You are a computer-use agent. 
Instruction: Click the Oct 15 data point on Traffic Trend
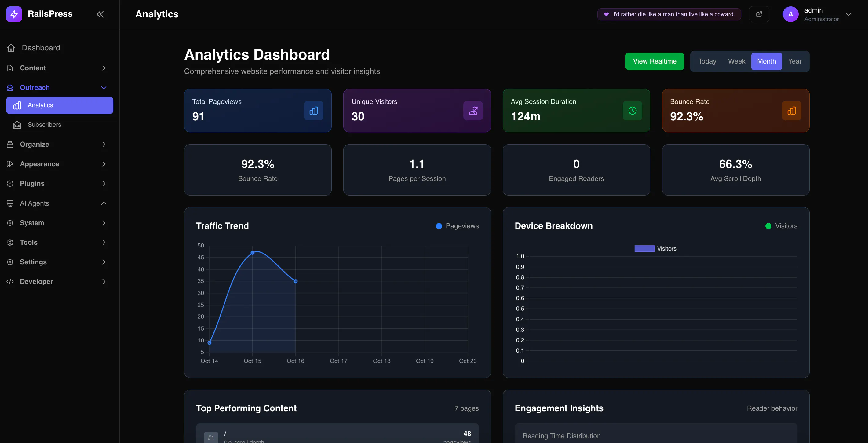pos(252,253)
